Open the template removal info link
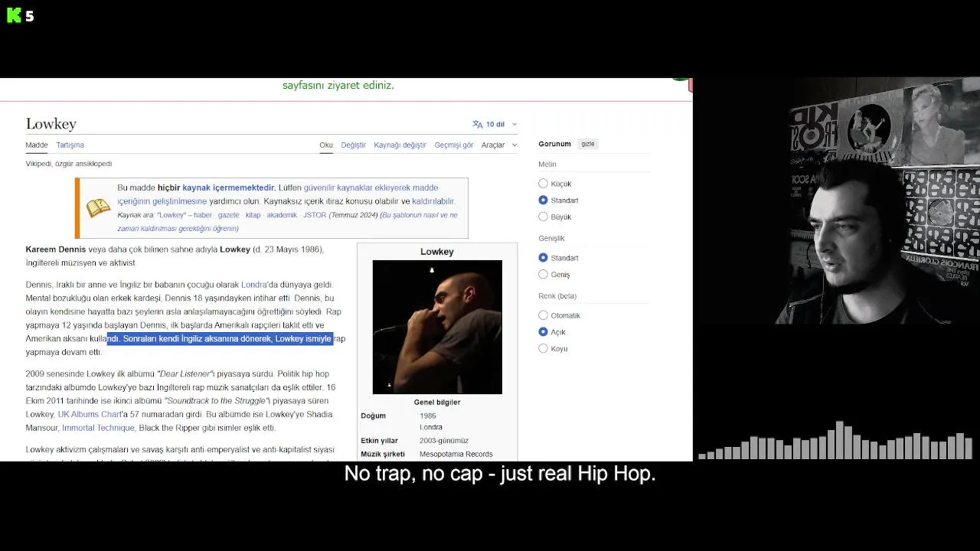Image resolution: width=980 pixels, height=551 pixels. [287, 222]
